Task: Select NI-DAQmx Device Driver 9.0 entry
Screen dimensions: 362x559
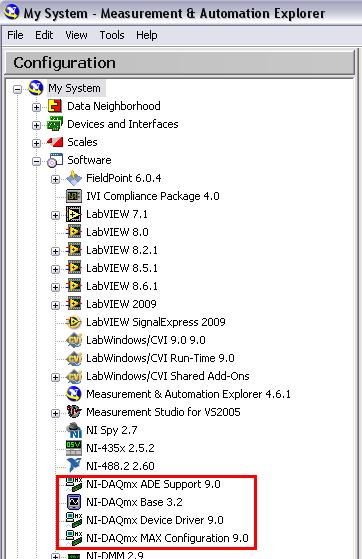Action: (x=155, y=520)
